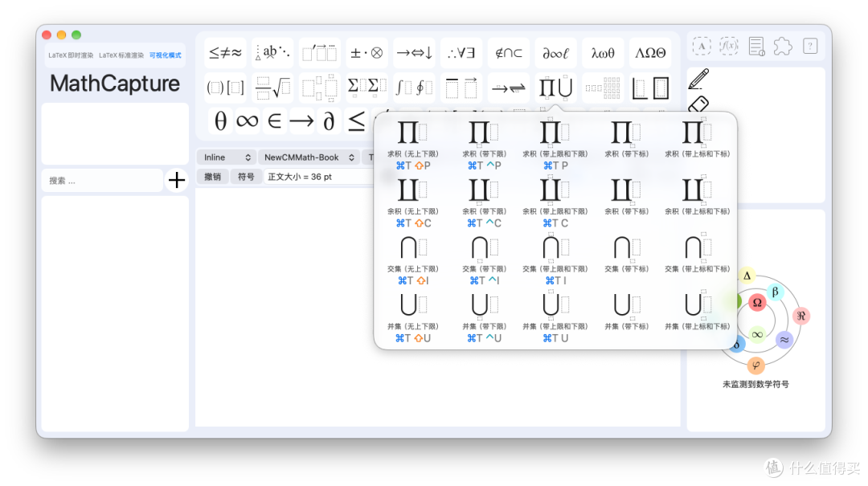Viewport: 868px width, 486px height.
Task: Select the 可视化模式 tab
Action: 165,55
